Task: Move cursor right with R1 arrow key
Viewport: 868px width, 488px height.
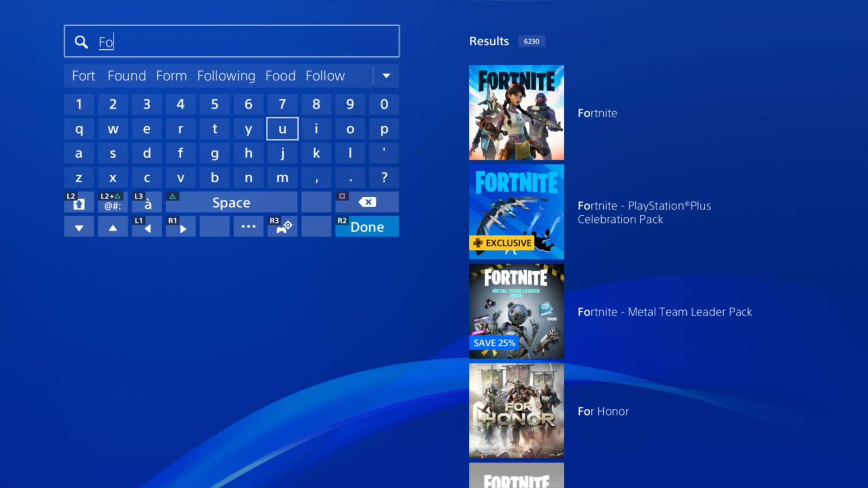Action: click(x=181, y=227)
